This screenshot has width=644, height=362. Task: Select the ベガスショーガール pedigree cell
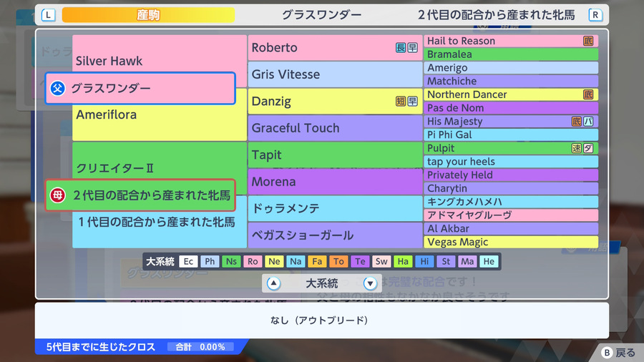tap(335, 235)
